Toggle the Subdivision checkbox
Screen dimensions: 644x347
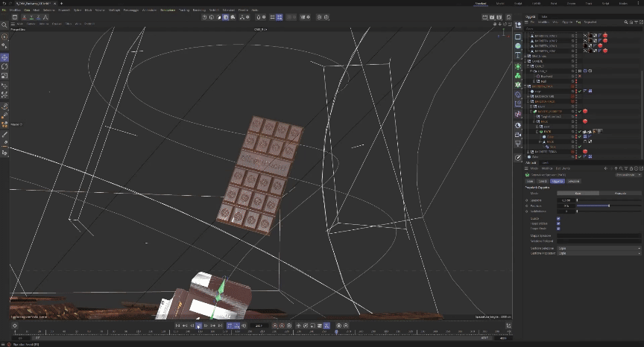[x=558, y=218]
